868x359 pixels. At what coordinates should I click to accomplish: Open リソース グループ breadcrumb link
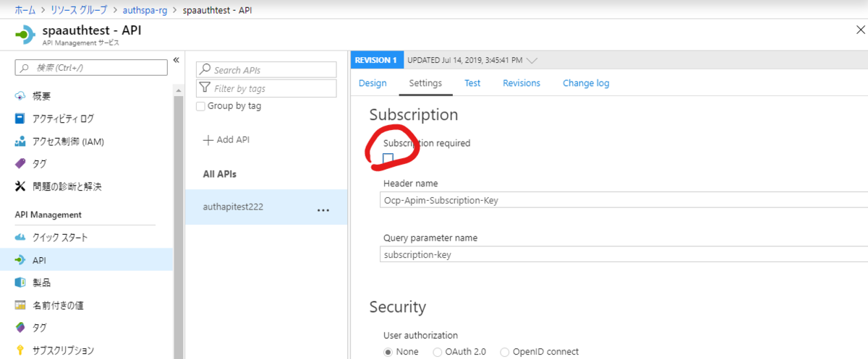click(x=79, y=10)
